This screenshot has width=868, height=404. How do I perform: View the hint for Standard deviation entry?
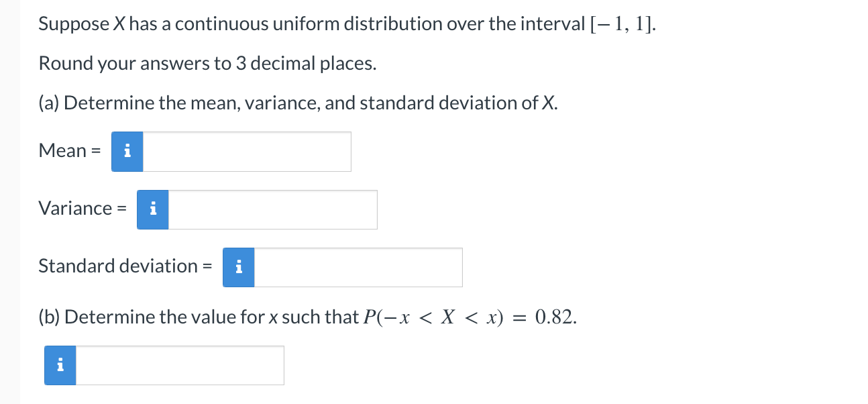(238, 267)
